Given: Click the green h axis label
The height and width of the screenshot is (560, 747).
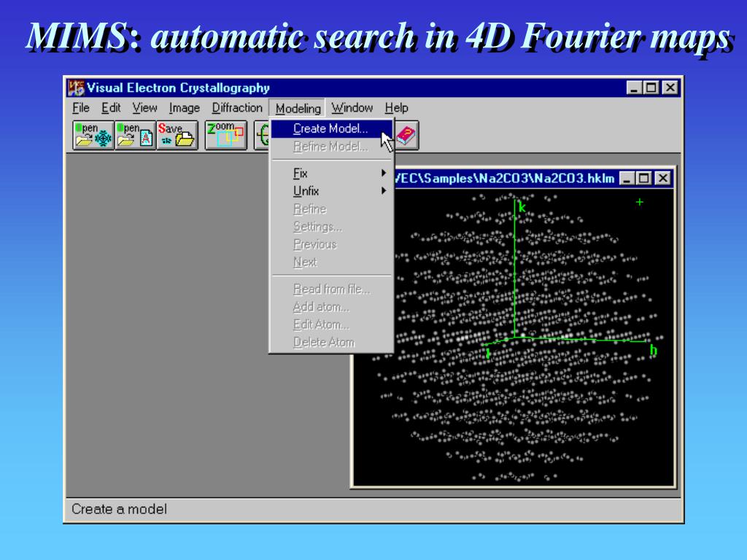Looking at the screenshot, I should tap(653, 351).
